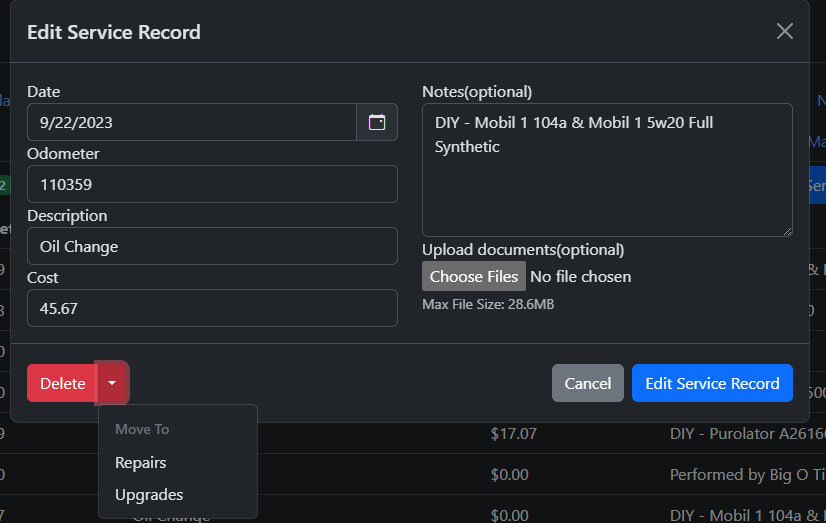Open the calendar date picker icon
This screenshot has width=826, height=523.
click(377, 122)
